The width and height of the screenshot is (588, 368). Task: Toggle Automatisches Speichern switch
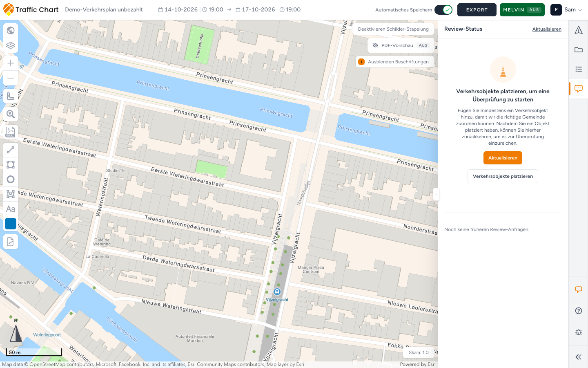pyautogui.click(x=443, y=10)
